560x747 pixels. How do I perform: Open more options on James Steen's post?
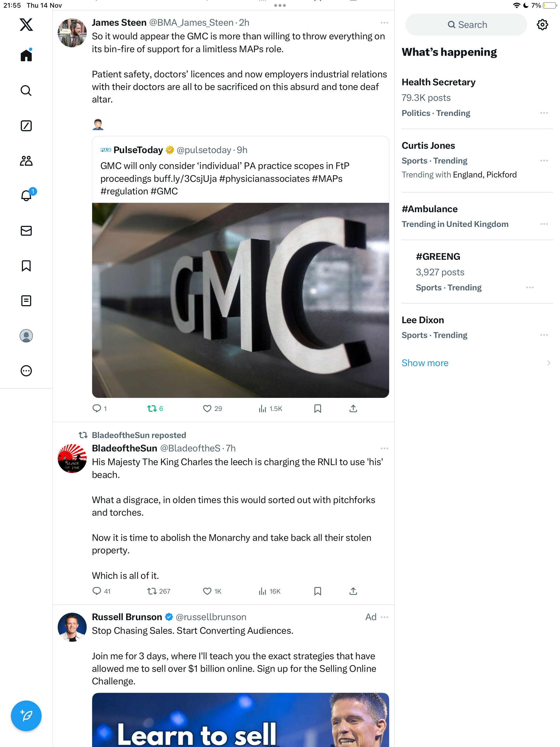pos(384,23)
